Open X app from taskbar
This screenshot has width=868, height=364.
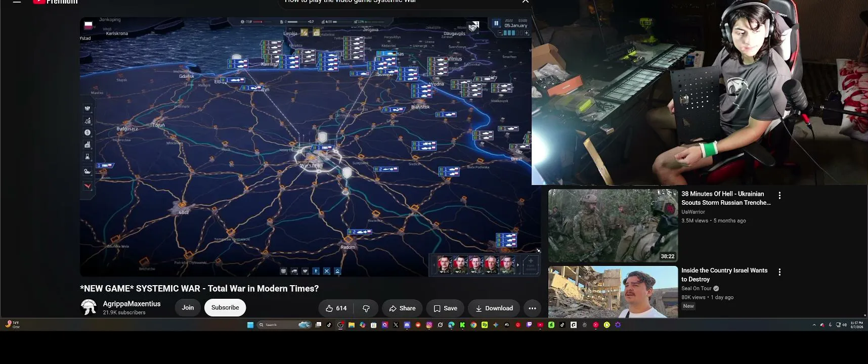396,325
